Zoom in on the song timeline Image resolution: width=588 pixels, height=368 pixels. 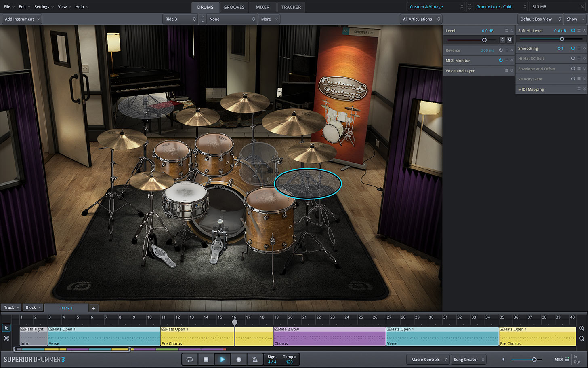(x=582, y=329)
